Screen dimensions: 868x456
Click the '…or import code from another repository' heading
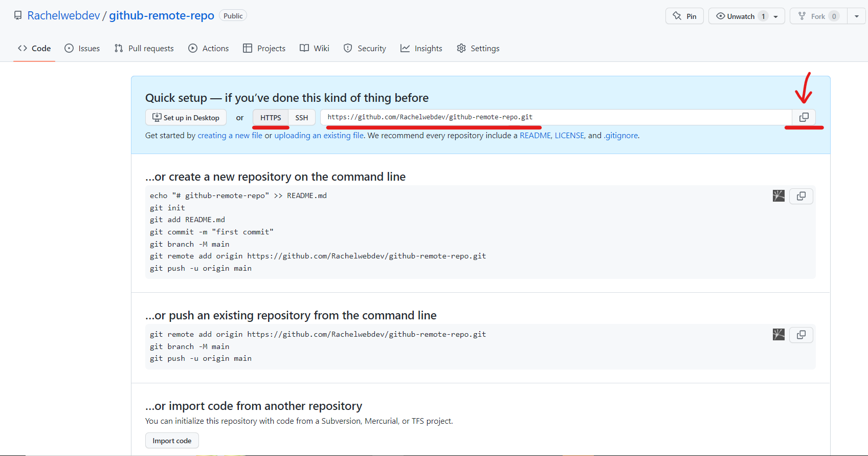coord(254,406)
